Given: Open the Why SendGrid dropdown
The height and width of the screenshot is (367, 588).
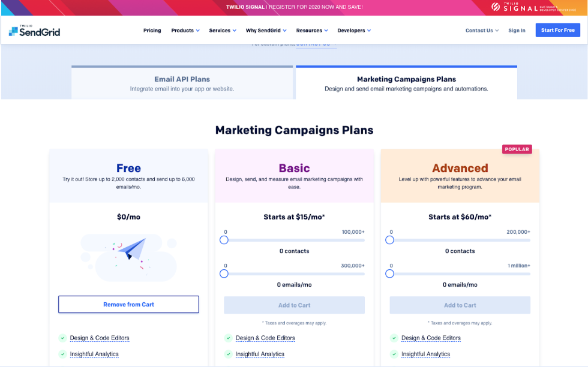Looking at the screenshot, I should pos(266,31).
